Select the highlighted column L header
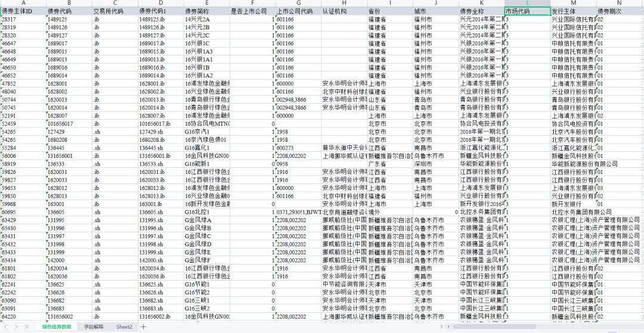This screenshot has height=333, width=644. coord(528,4)
